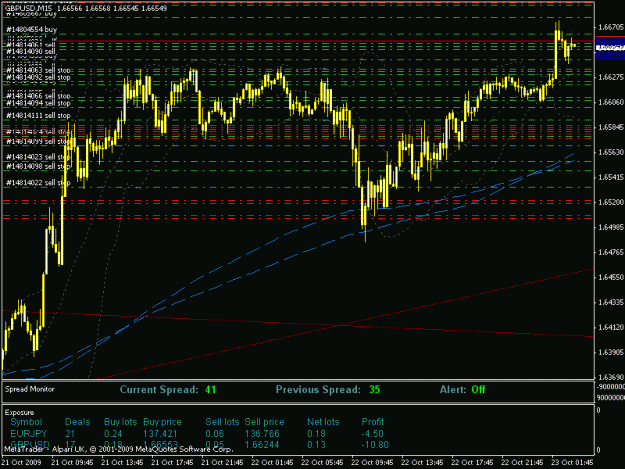
Task: Click price level 1.63905 on the axis
Action: 611,352
